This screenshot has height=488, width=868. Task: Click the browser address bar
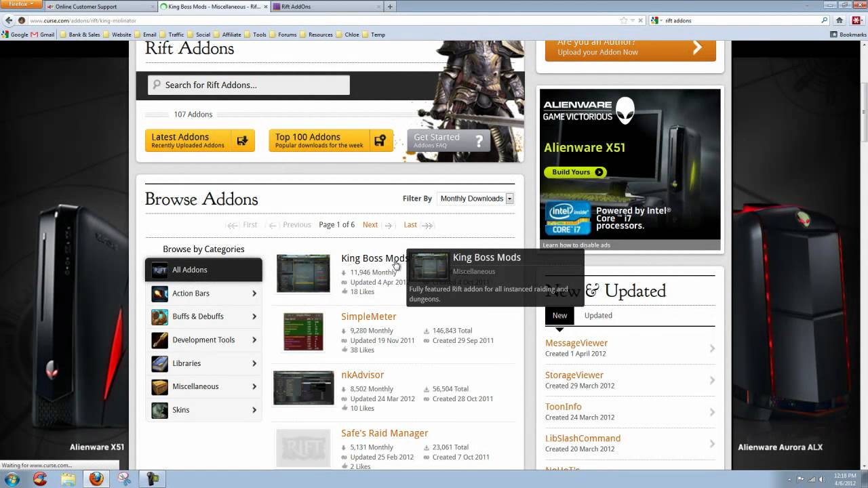tap(322, 20)
